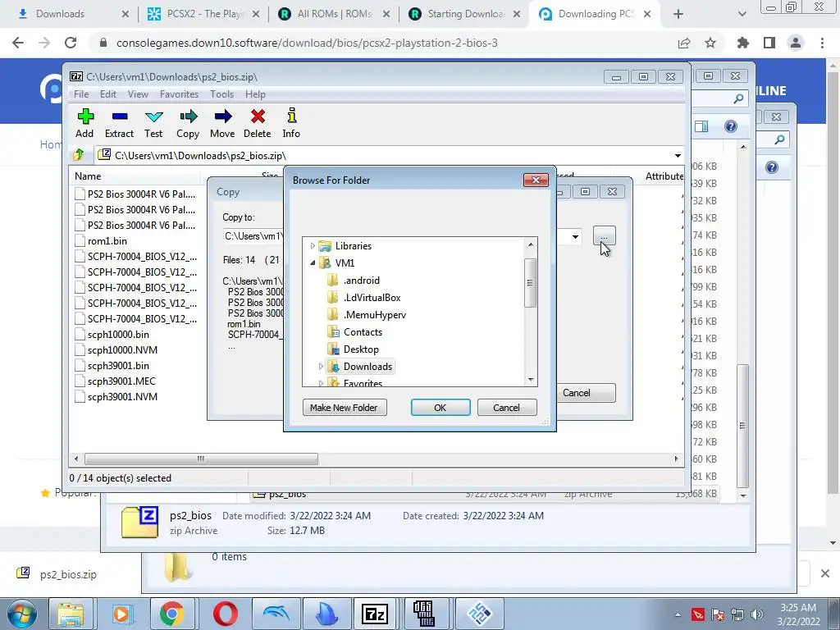The height and width of the screenshot is (630, 840).
Task: Select the Desktop folder in tree
Action: coord(361,349)
